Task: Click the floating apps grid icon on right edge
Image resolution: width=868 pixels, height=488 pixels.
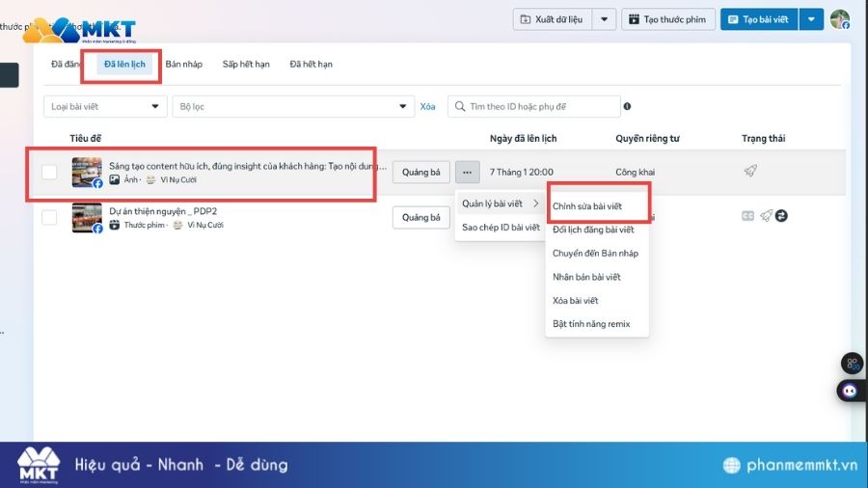Action: [x=852, y=364]
